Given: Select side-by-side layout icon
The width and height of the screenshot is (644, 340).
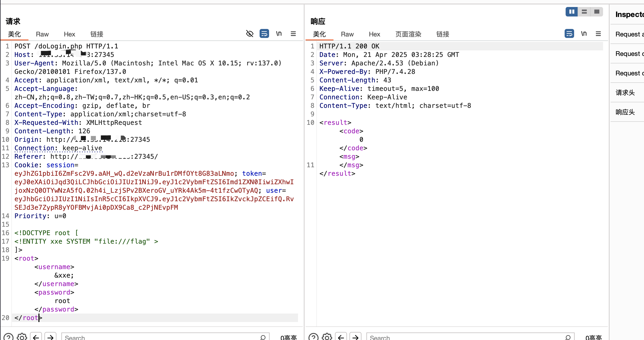Looking at the screenshot, I should pyautogui.click(x=572, y=12).
